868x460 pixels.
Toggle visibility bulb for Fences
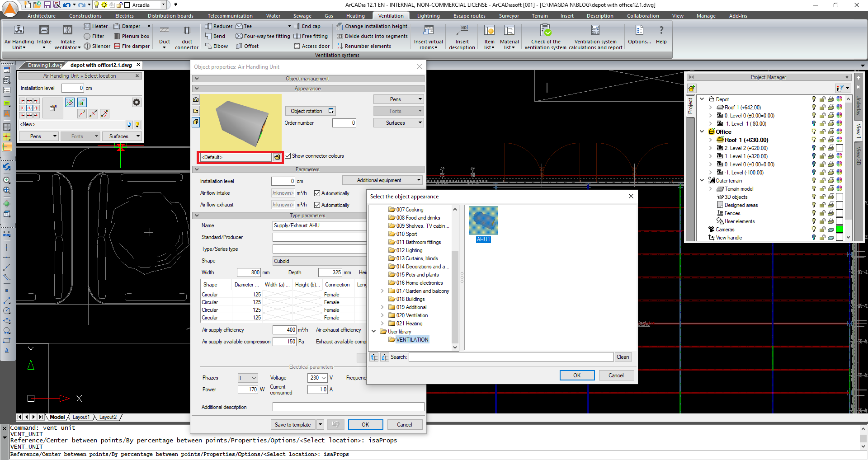pyautogui.click(x=814, y=213)
